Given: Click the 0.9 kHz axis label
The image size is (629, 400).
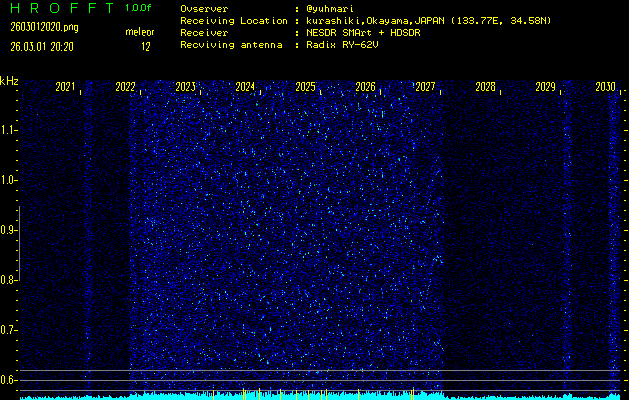Looking at the screenshot, I should pos(8,230).
